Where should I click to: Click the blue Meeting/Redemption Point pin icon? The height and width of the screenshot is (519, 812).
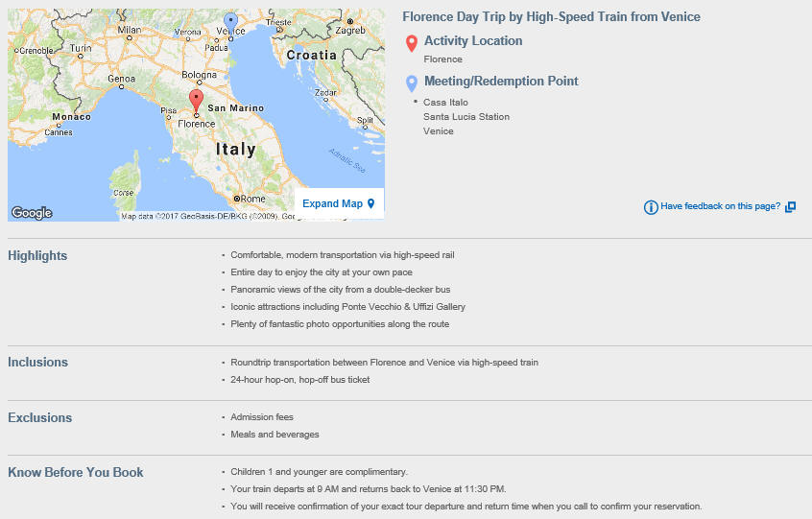pos(411,83)
